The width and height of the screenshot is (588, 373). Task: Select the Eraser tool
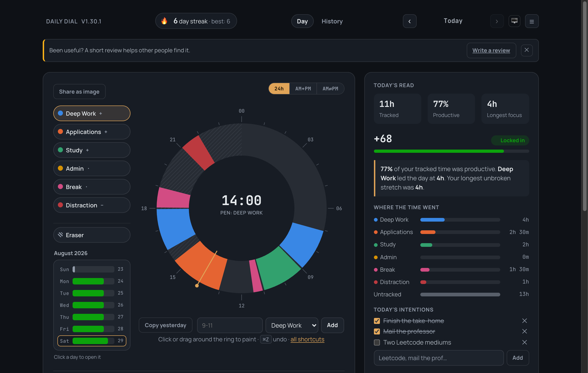click(92, 235)
